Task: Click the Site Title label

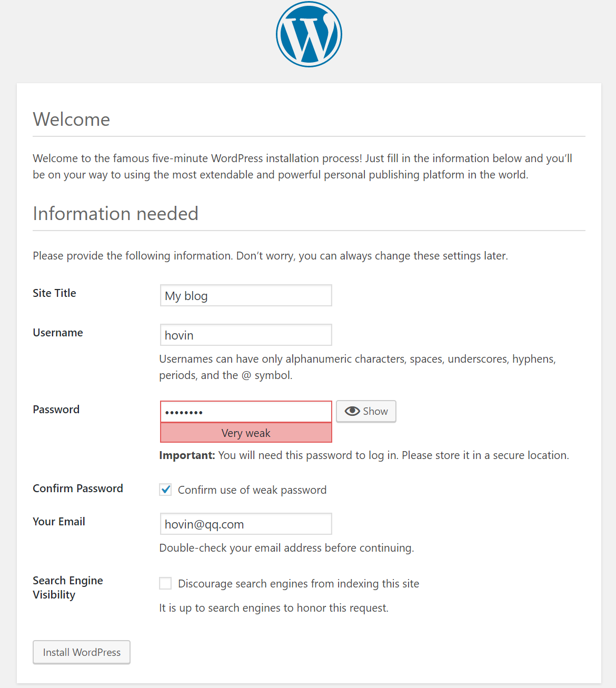Action: 54,293
